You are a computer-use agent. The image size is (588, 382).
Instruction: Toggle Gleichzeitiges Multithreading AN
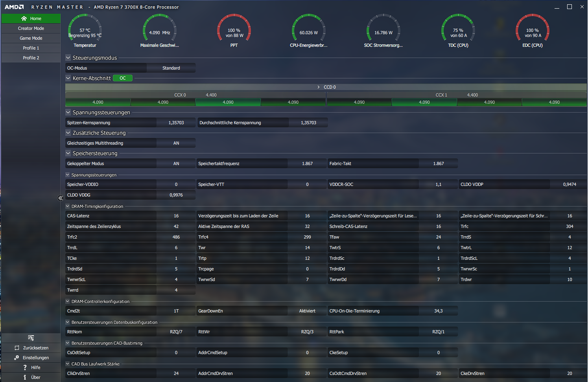click(x=176, y=143)
